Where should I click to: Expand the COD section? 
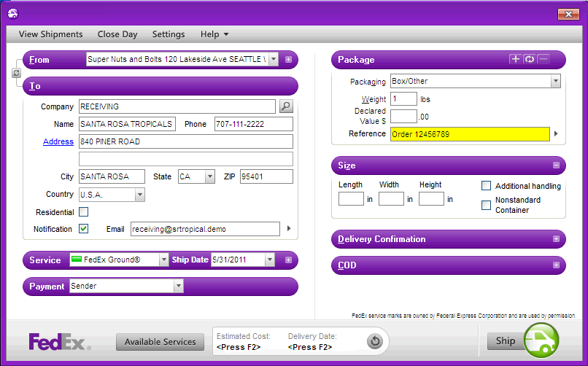click(x=556, y=265)
